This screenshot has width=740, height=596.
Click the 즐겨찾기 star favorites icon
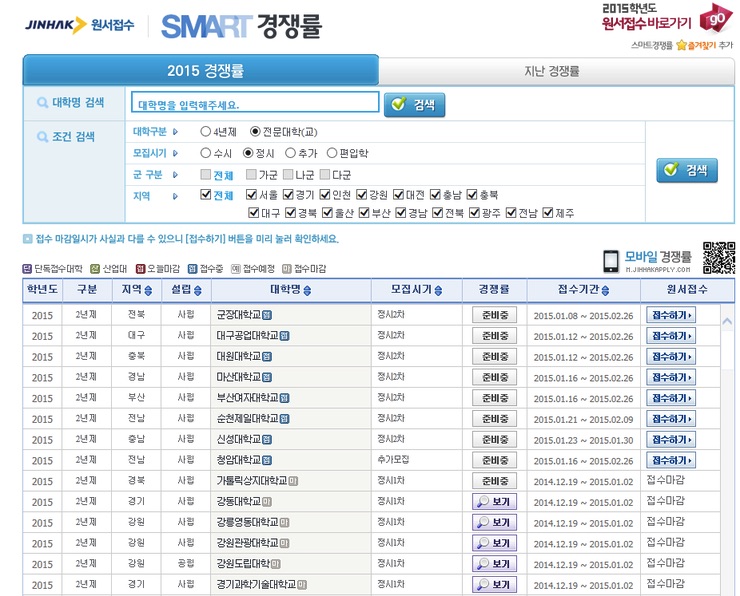point(681,45)
